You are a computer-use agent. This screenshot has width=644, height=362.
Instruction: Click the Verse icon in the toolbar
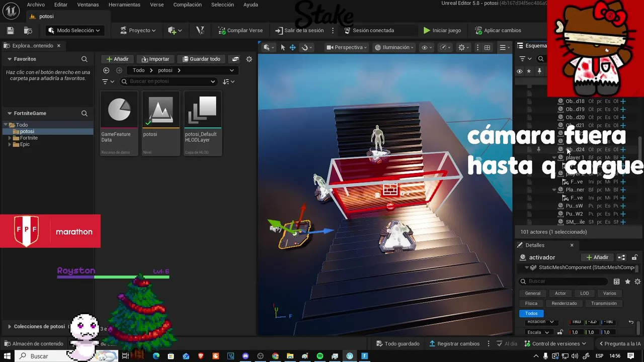pyautogui.click(x=200, y=30)
